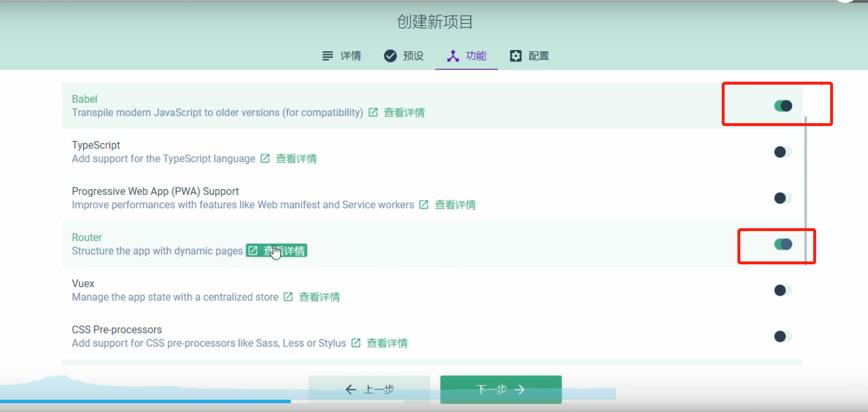The width and height of the screenshot is (868, 412).
Task: Disable the Babel feature toggle
Action: tap(783, 106)
